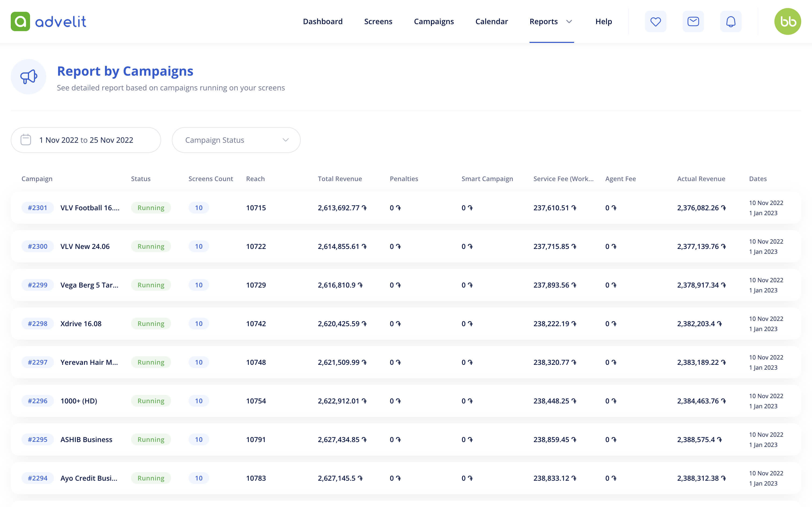Open notifications bell icon

730,21
